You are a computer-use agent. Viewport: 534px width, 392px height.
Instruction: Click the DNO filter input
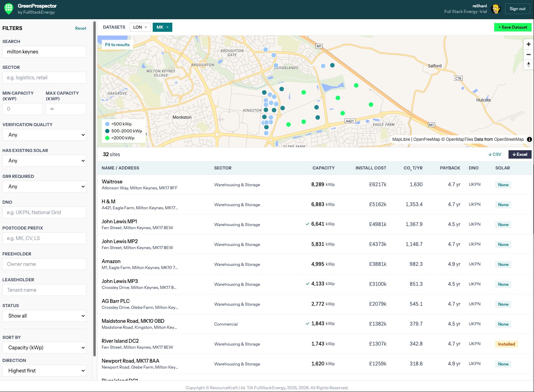point(44,212)
